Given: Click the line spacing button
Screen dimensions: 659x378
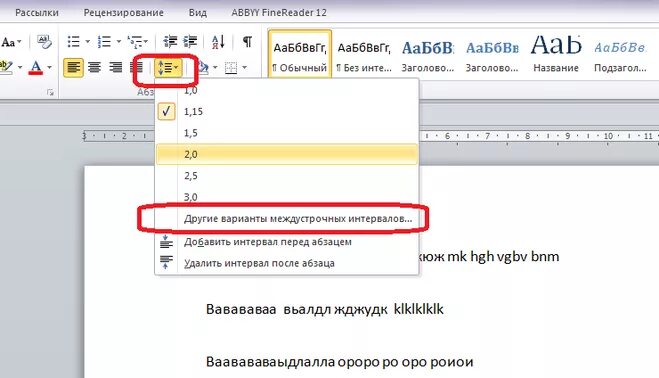Looking at the screenshot, I should click(x=168, y=67).
